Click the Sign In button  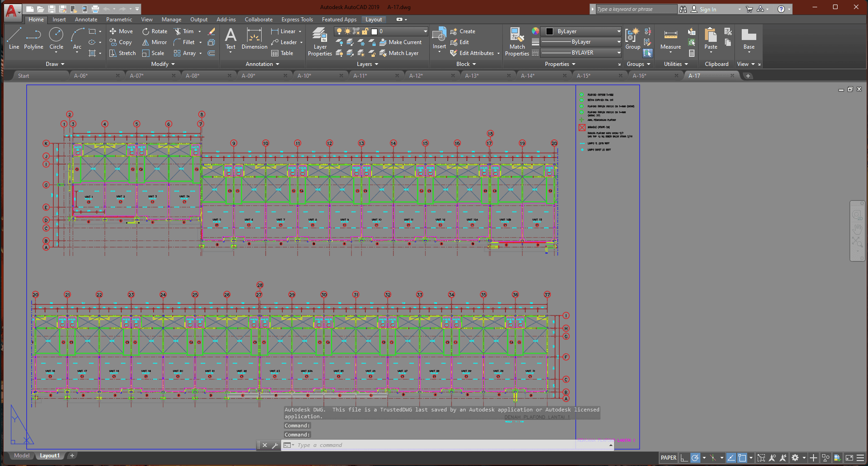[x=707, y=9]
